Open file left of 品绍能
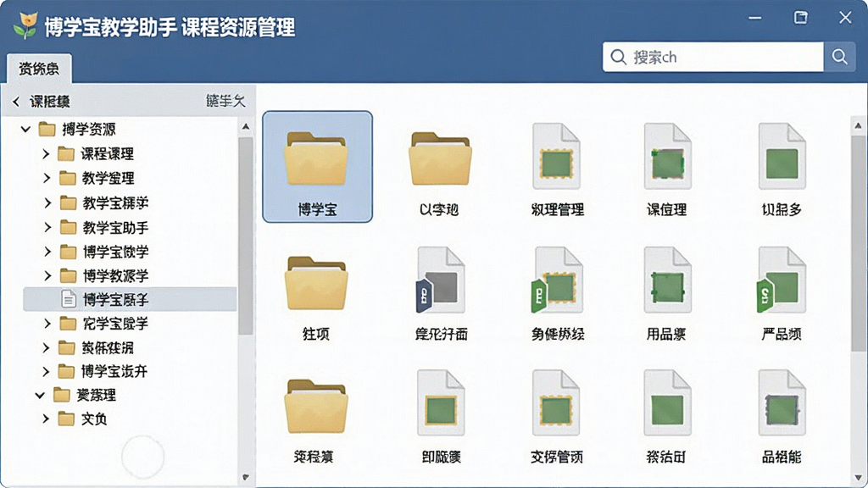Screen dimensions: 868x488 667,402
